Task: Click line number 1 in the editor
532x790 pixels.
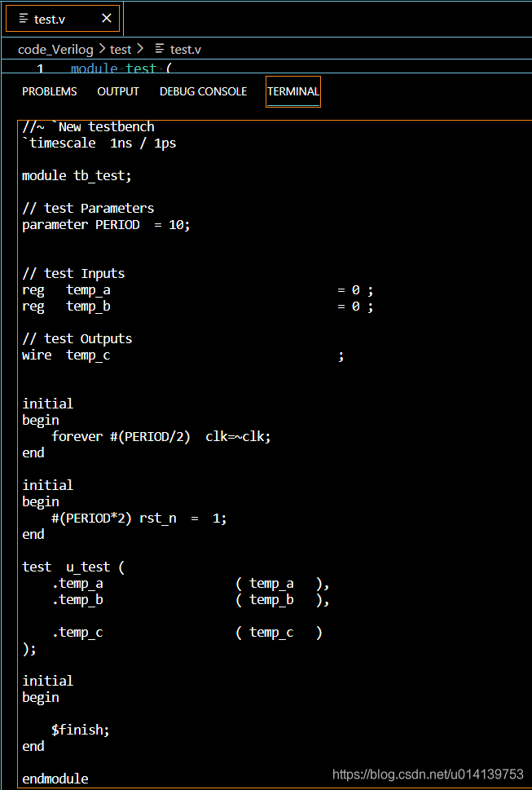Action: pos(40,68)
